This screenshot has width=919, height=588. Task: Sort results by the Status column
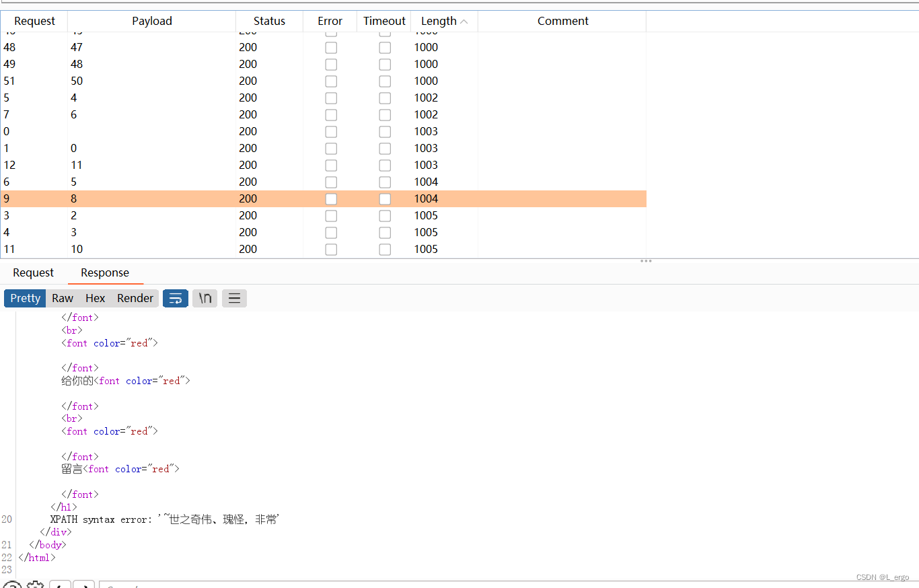click(268, 21)
